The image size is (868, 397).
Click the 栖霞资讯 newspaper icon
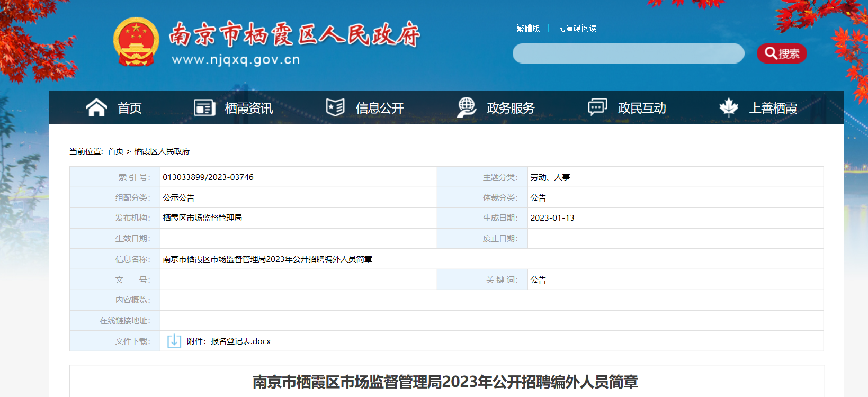coord(204,107)
